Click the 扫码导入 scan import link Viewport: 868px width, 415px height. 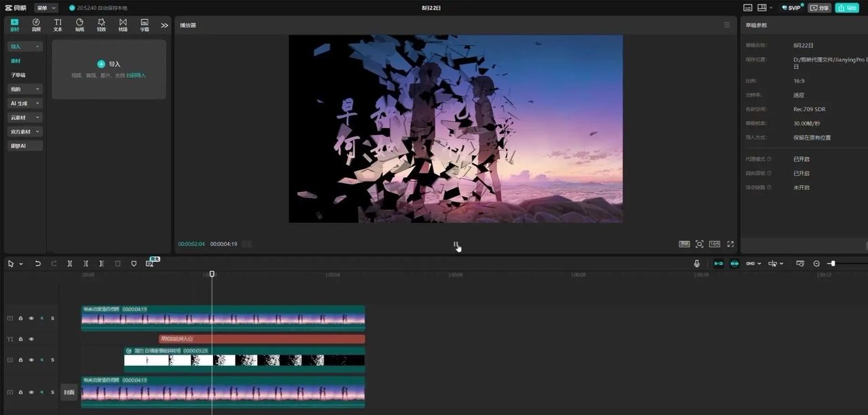click(136, 75)
